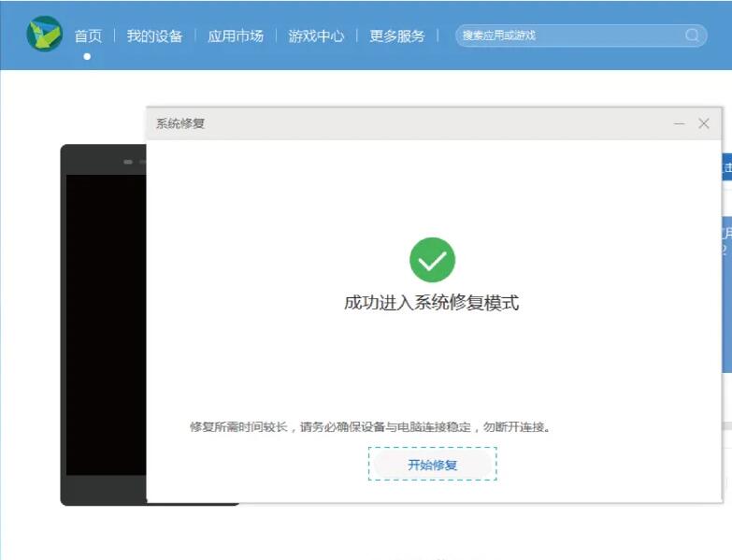Open the 应用市场 app market
This screenshot has height=560, width=732.
point(236,36)
